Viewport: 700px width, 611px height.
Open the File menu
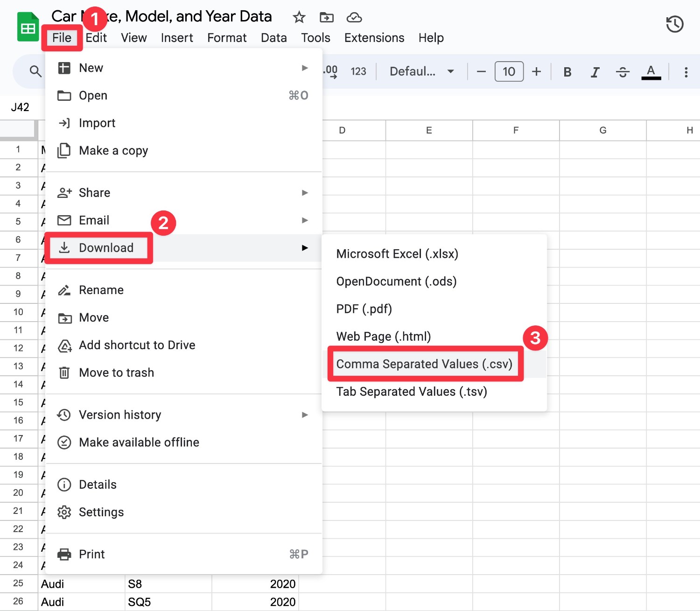62,38
